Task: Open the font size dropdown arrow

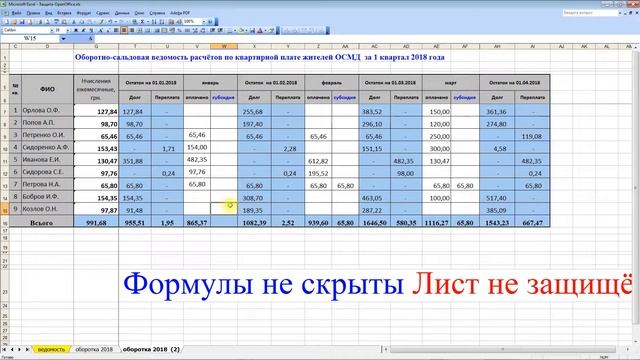Action: 68,30
